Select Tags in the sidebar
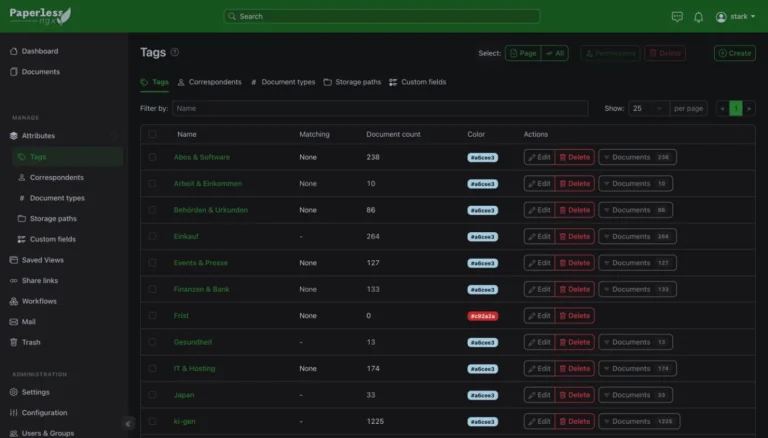 (67, 157)
